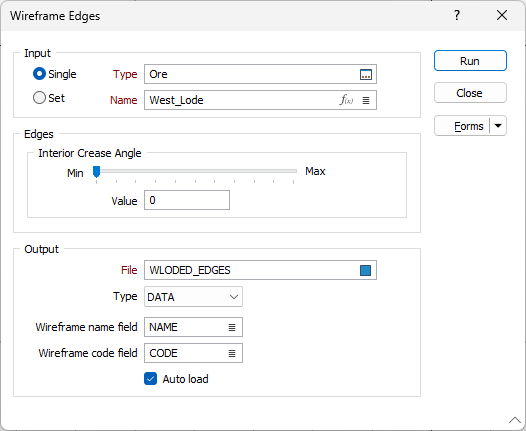Expand the output Type DATA dropdown
The height and width of the screenshot is (431, 526).
point(193,297)
